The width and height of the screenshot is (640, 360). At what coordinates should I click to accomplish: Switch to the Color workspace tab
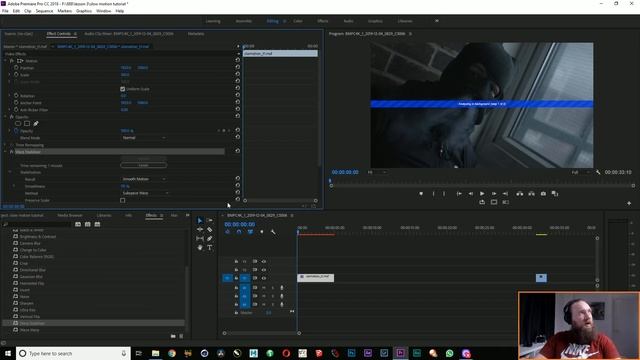pos(298,21)
